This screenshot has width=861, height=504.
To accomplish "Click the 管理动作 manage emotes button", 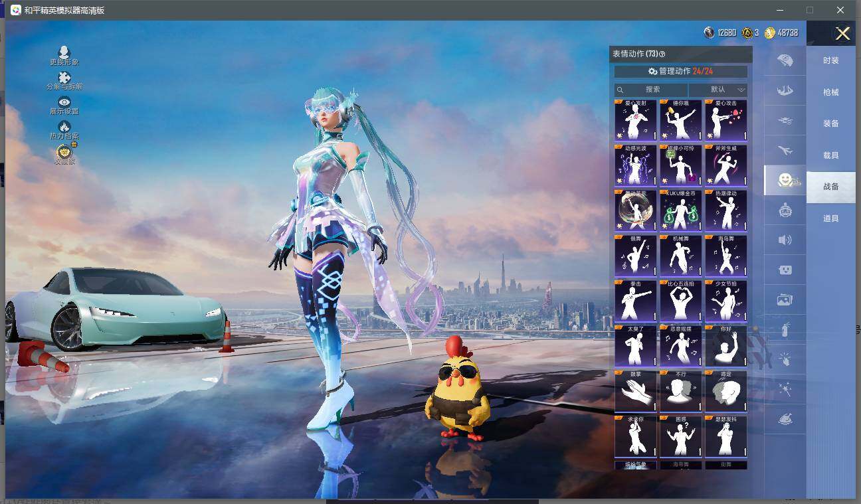I will [x=681, y=72].
